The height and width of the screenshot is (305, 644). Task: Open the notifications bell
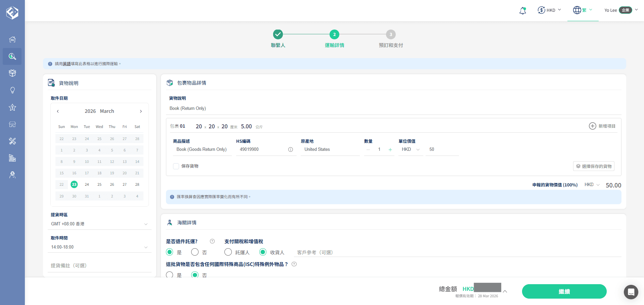point(522,10)
